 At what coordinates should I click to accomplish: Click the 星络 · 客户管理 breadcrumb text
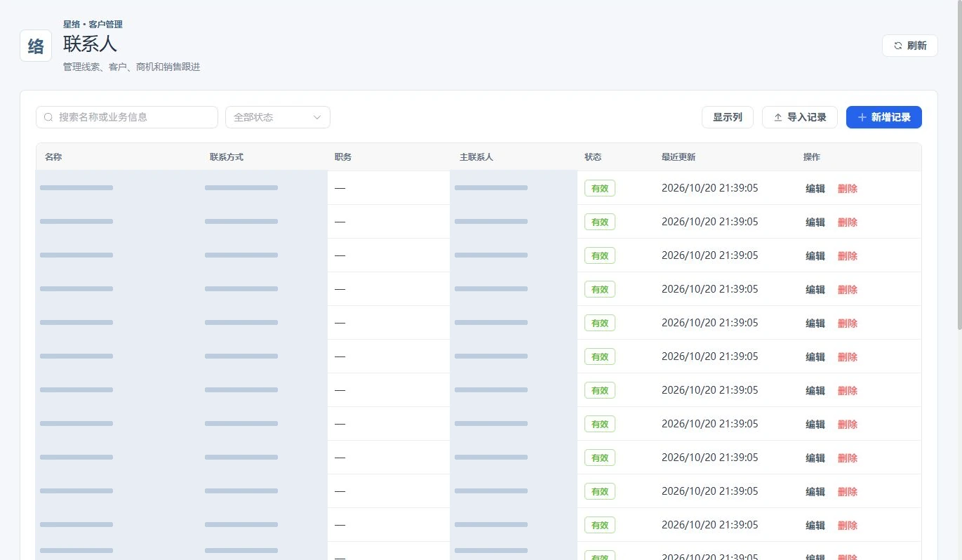click(x=93, y=25)
